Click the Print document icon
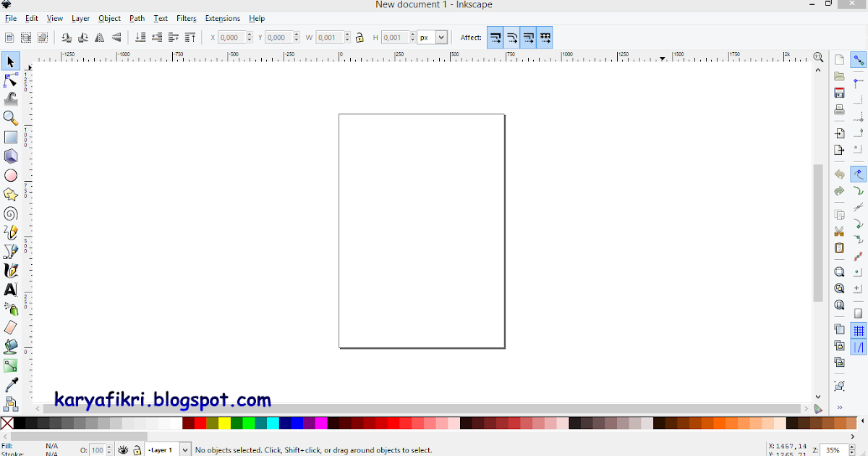 click(x=839, y=110)
